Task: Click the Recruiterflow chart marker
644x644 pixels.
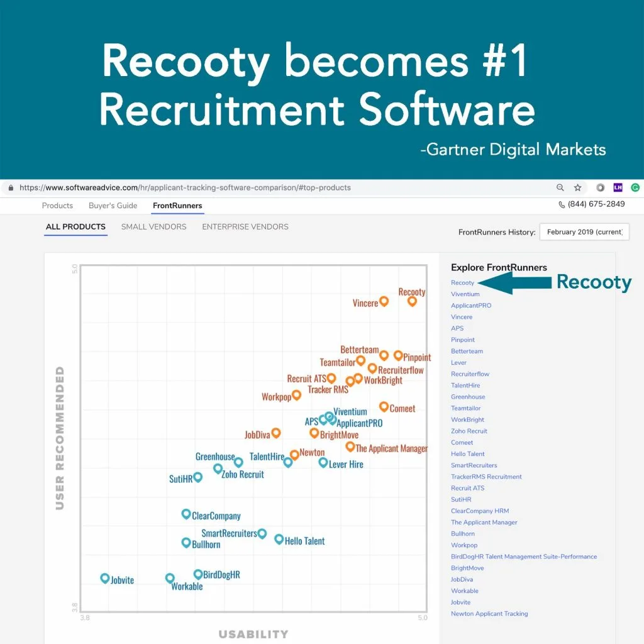Action: (x=372, y=368)
